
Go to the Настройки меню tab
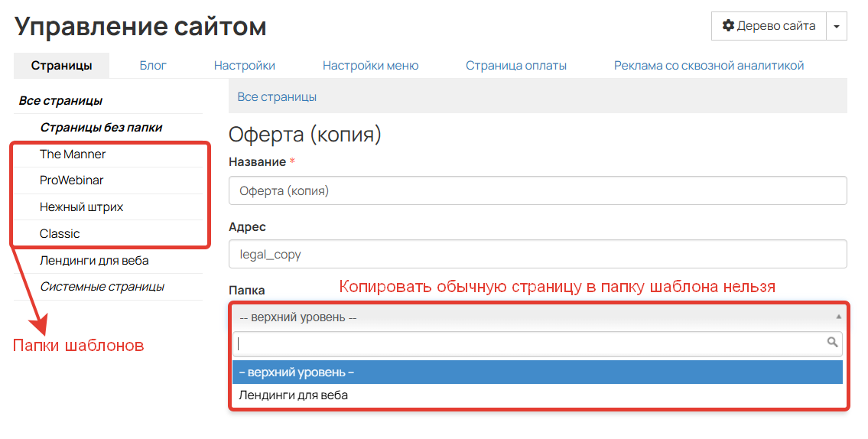click(x=370, y=65)
